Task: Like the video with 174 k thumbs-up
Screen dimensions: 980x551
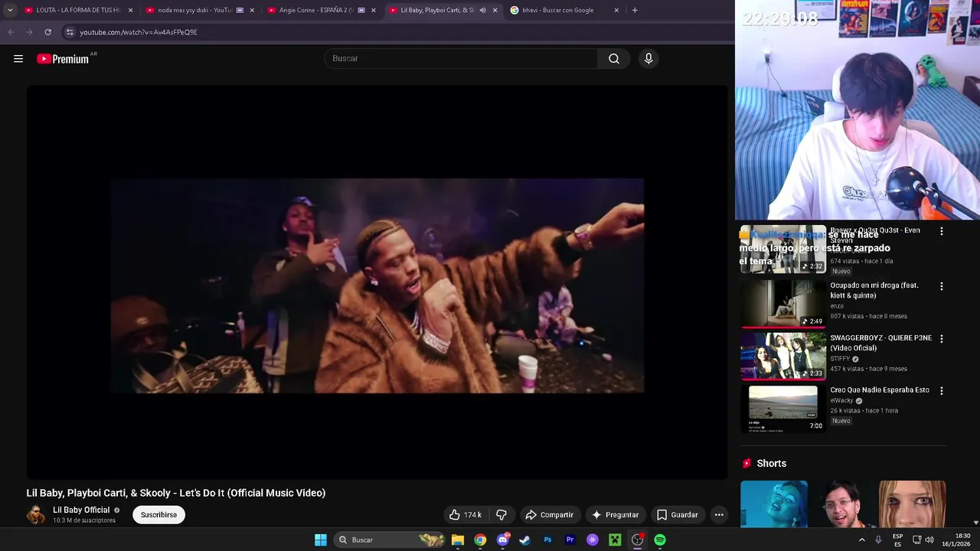Action: click(465, 515)
